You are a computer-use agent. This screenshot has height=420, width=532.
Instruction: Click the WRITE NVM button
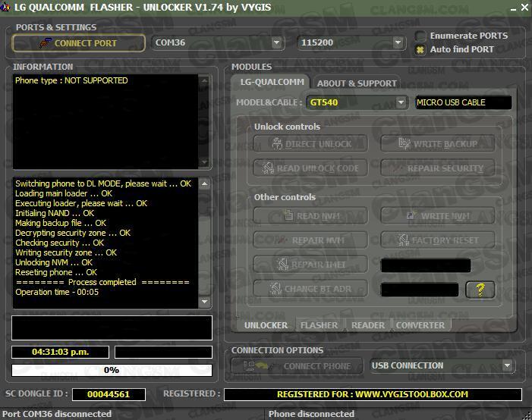(438, 215)
